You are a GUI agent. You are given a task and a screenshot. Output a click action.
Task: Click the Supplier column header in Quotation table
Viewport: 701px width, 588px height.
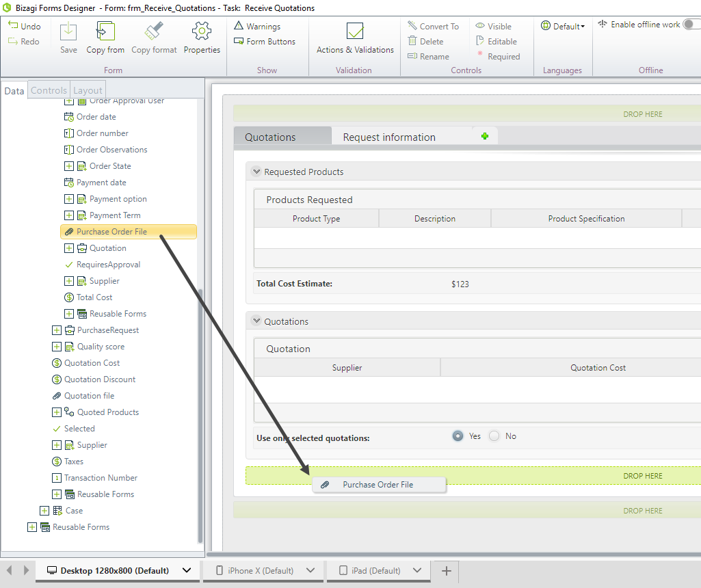[347, 368]
